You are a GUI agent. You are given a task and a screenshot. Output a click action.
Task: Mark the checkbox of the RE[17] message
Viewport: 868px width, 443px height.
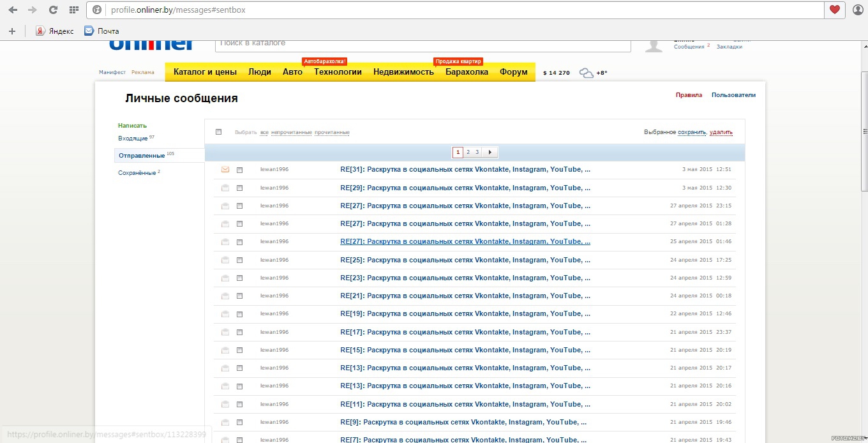click(240, 332)
